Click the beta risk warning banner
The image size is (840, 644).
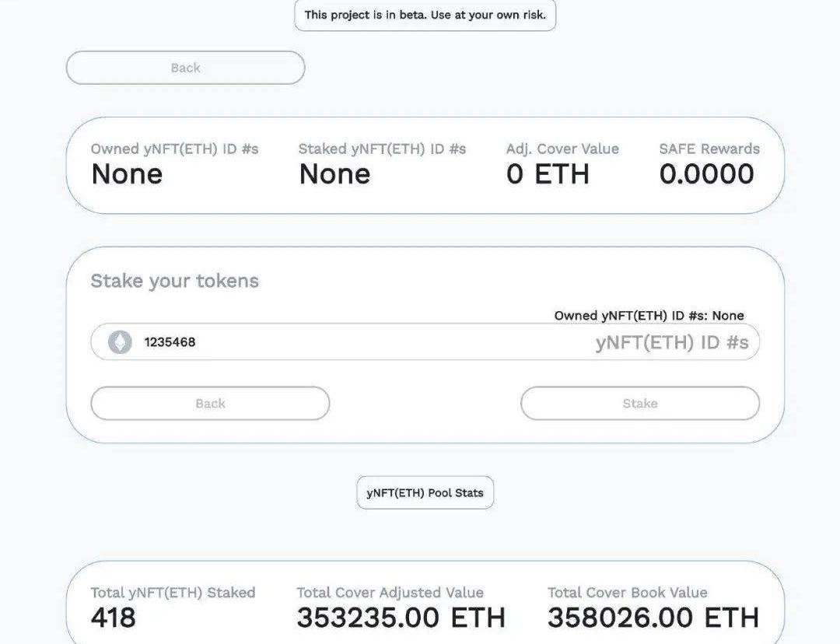pyautogui.click(x=425, y=15)
